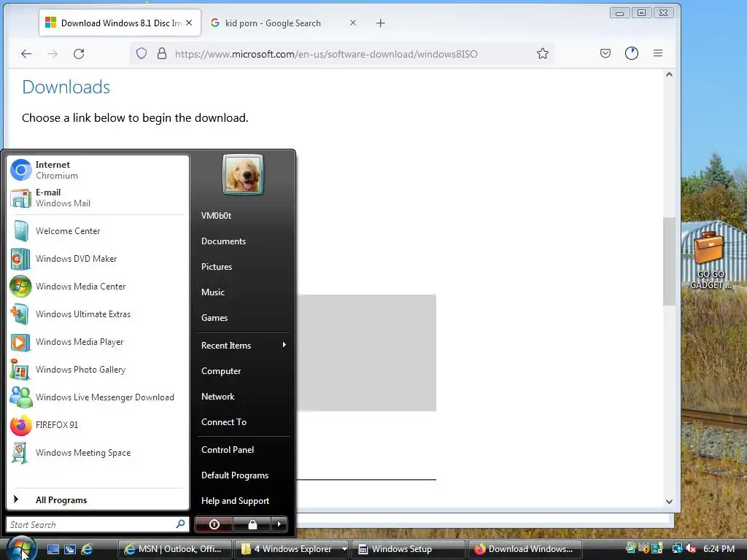747x560 pixels.
Task: Switch to Download Windows Firefox taskbar button
Action: (x=525, y=549)
